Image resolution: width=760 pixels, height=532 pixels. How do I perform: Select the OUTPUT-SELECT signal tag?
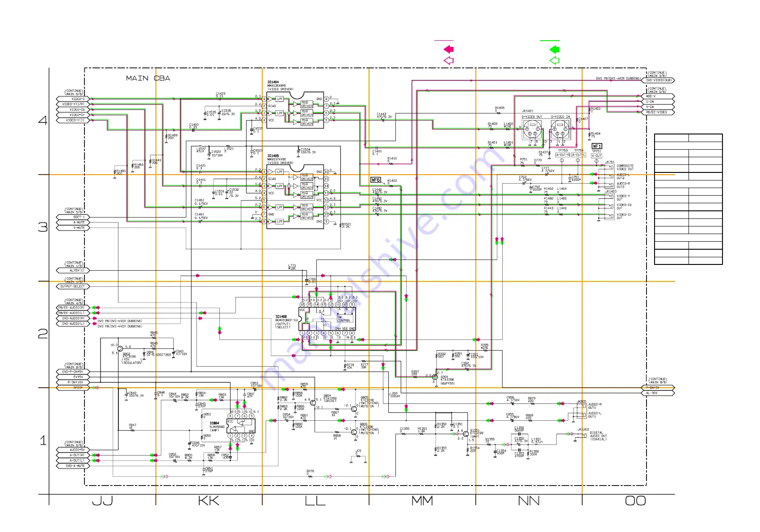pyautogui.click(x=73, y=286)
